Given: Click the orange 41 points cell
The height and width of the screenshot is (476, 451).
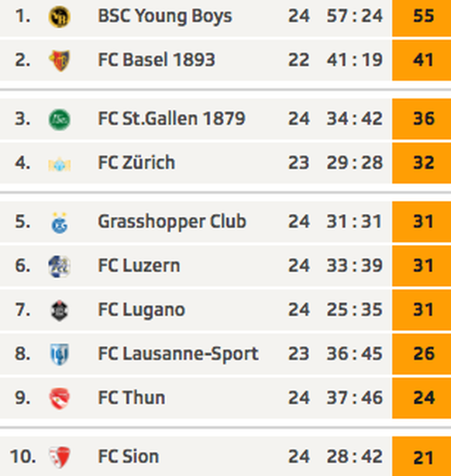Looking at the screenshot, I should [x=422, y=60].
